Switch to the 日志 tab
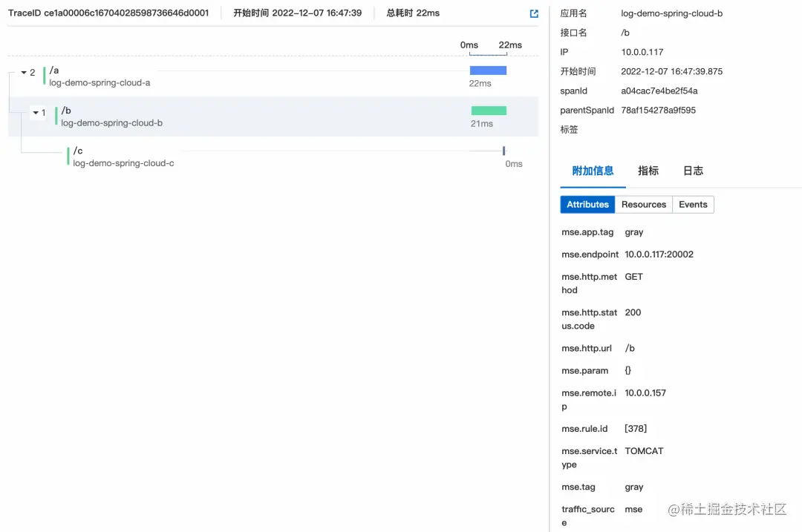Viewport: 802px width, 532px height. (693, 171)
